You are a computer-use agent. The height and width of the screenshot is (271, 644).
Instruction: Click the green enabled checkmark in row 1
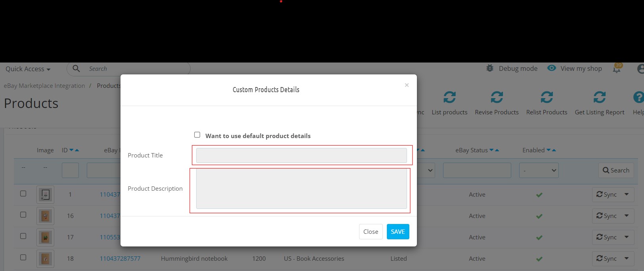click(x=539, y=195)
